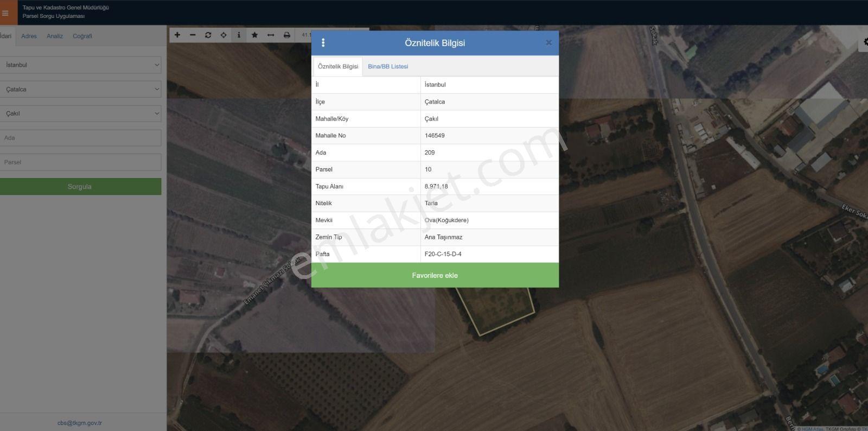Switch to Bina/BB Listesi tab
The height and width of the screenshot is (431, 868).
388,66
